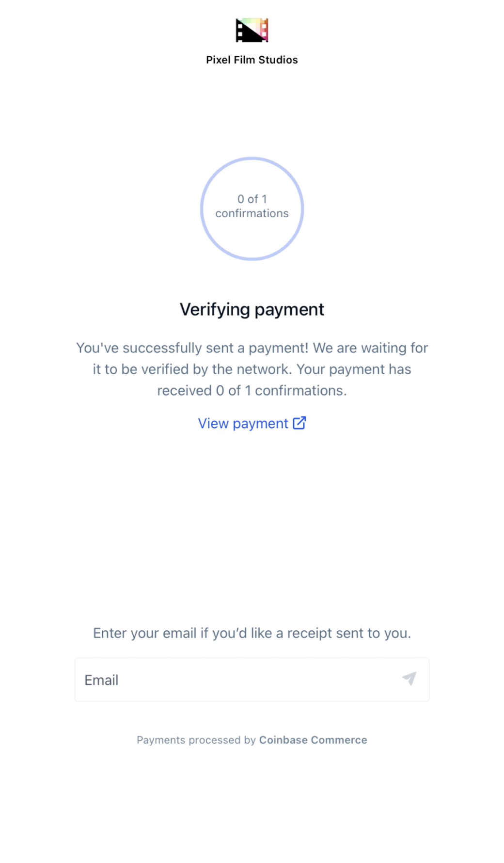Image resolution: width=504 pixels, height=863 pixels.
Task: Click the "received 0 of 1 confirmations" line
Action: coord(252,391)
